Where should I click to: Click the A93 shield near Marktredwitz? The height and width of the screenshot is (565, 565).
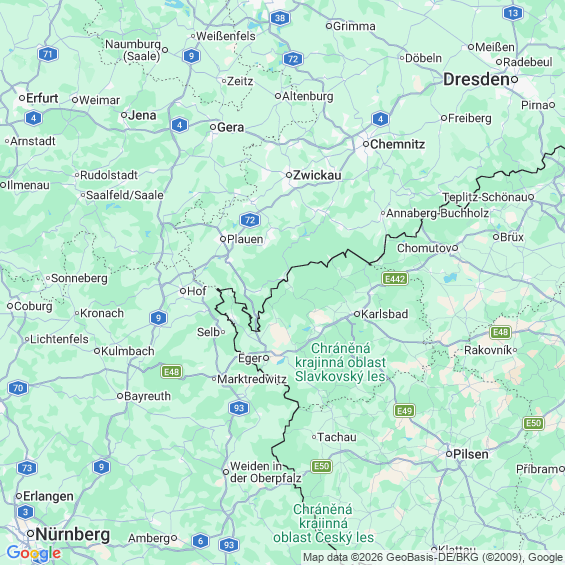tap(239, 408)
